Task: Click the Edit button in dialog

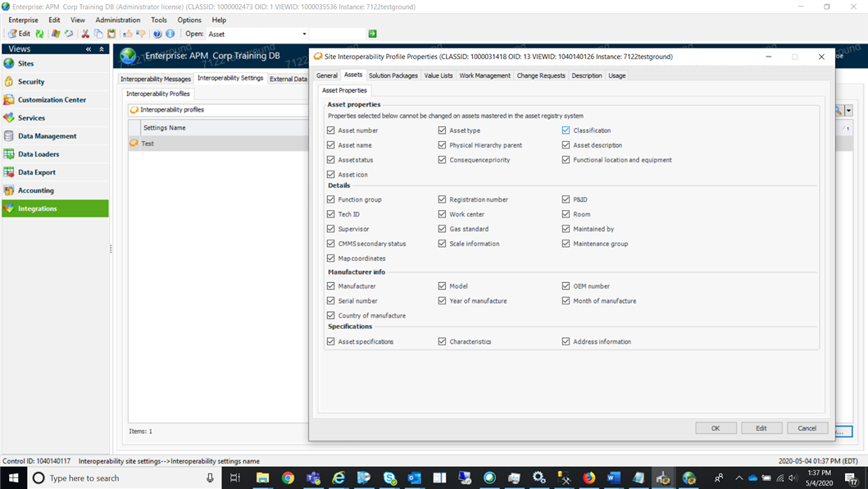Action: tap(761, 428)
